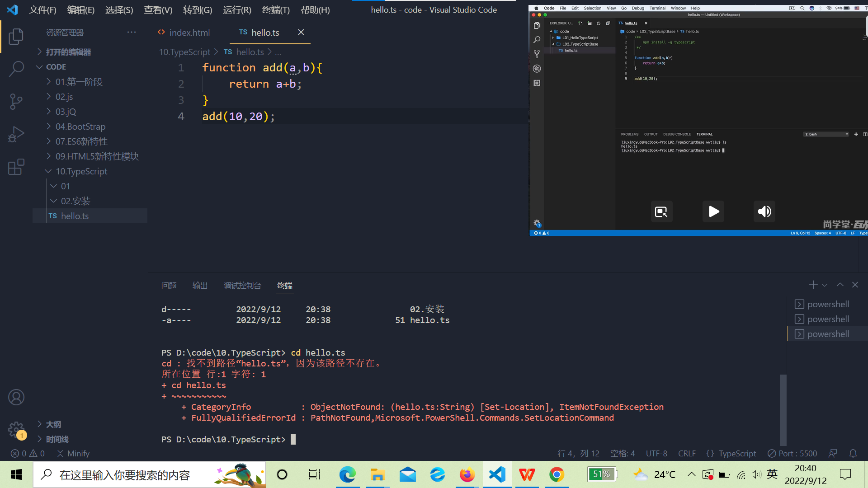Image resolution: width=868 pixels, height=488 pixels.
Task: Open the Run and Debug view
Action: click(16, 134)
